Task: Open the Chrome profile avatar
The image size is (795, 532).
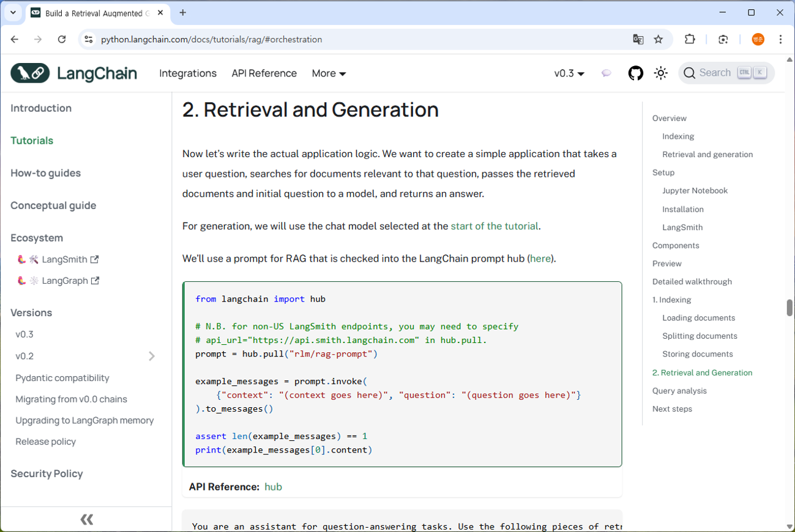Action: (x=758, y=39)
